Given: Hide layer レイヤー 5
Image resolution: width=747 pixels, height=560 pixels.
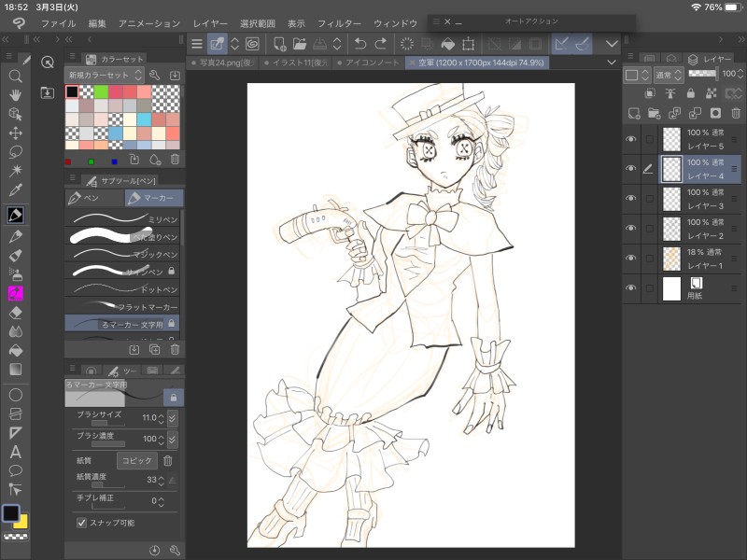Looking at the screenshot, I should (x=631, y=138).
